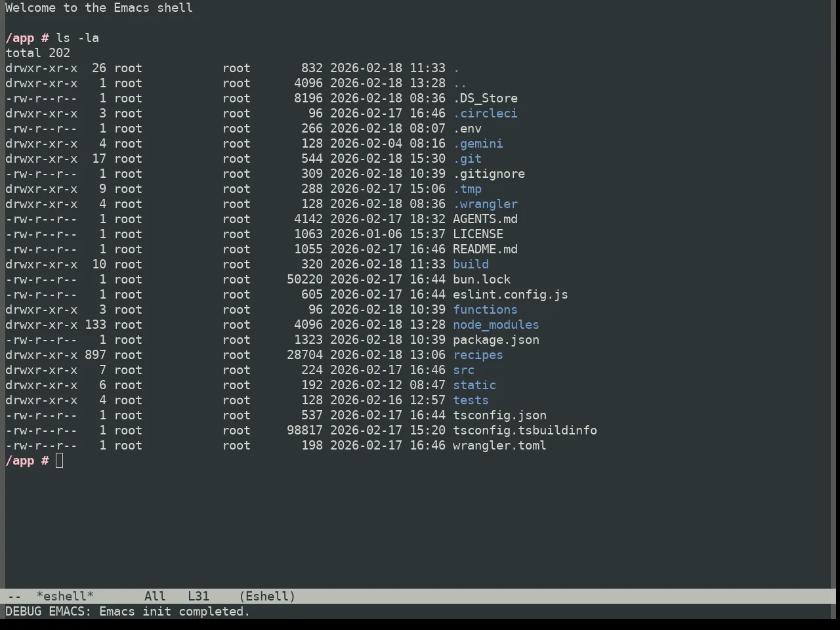Open the .gemini directory entry

pyautogui.click(x=478, y=144)
